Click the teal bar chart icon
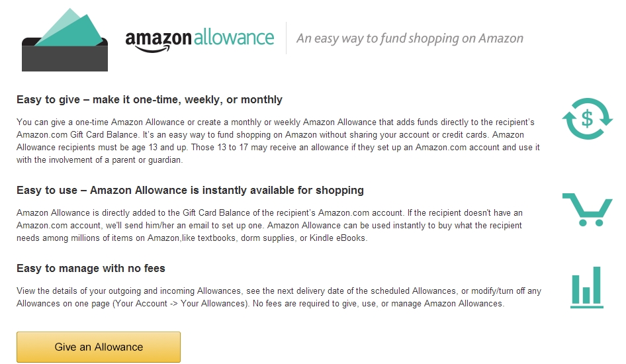The image size is (626, 364). coord(586,288)
